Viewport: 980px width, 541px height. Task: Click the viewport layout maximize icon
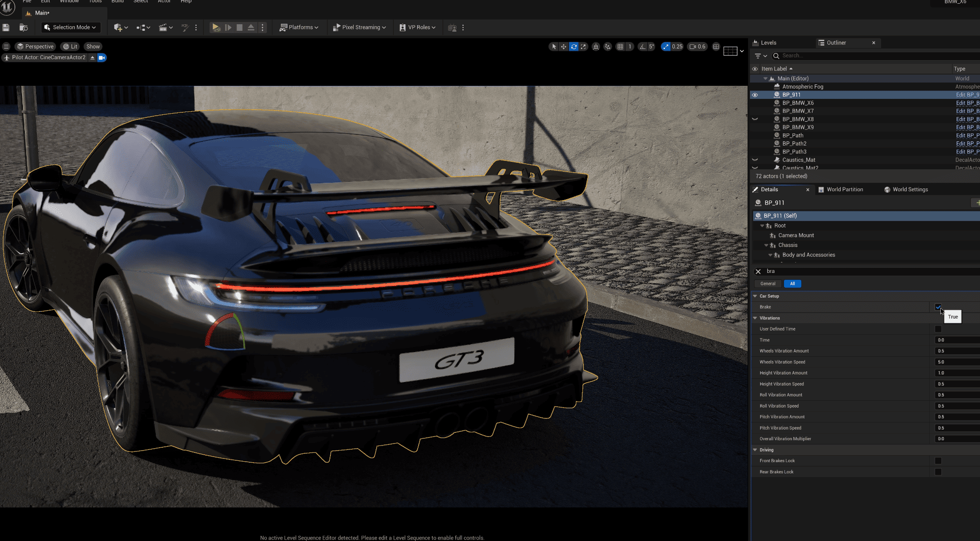716,47
